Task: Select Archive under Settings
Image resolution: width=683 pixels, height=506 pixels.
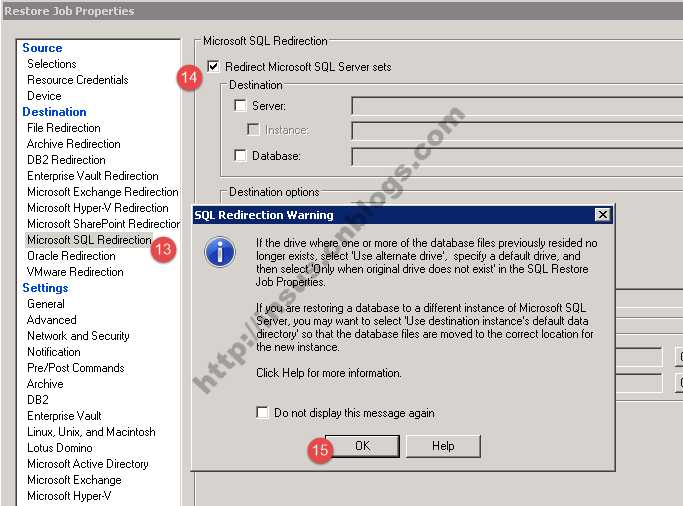Action: [x=45, y=384]
